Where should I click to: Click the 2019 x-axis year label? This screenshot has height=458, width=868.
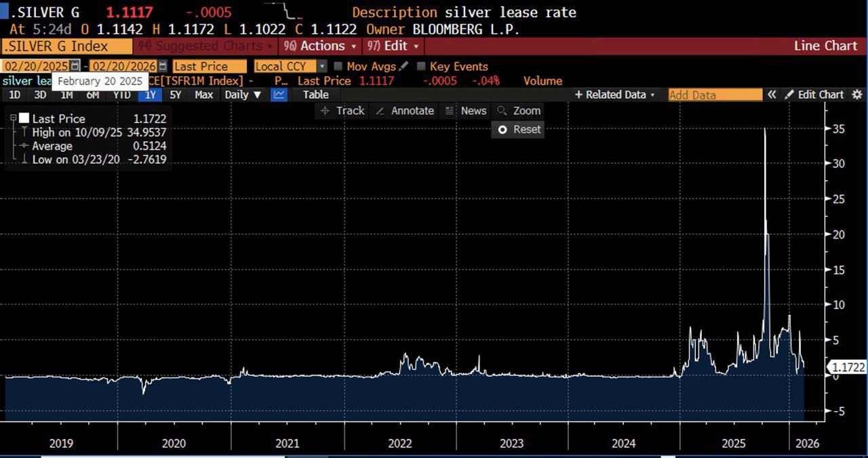(x=61, y=443)
